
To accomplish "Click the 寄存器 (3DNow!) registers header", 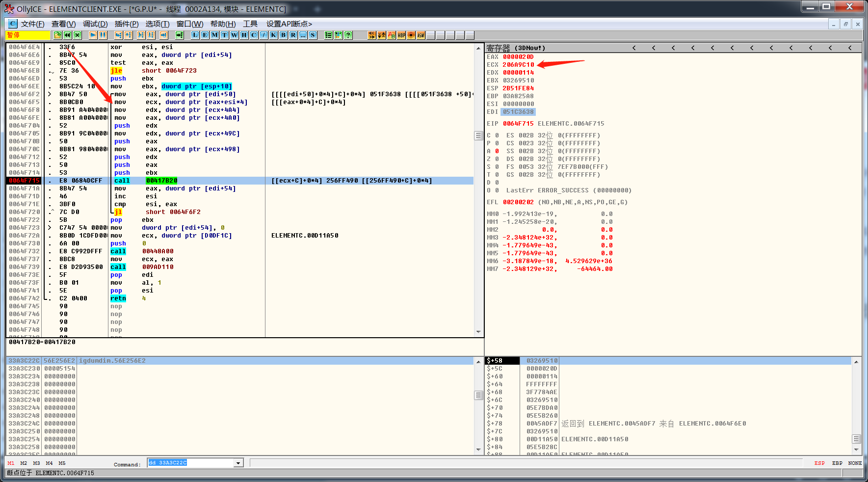I will coord(516,48).
